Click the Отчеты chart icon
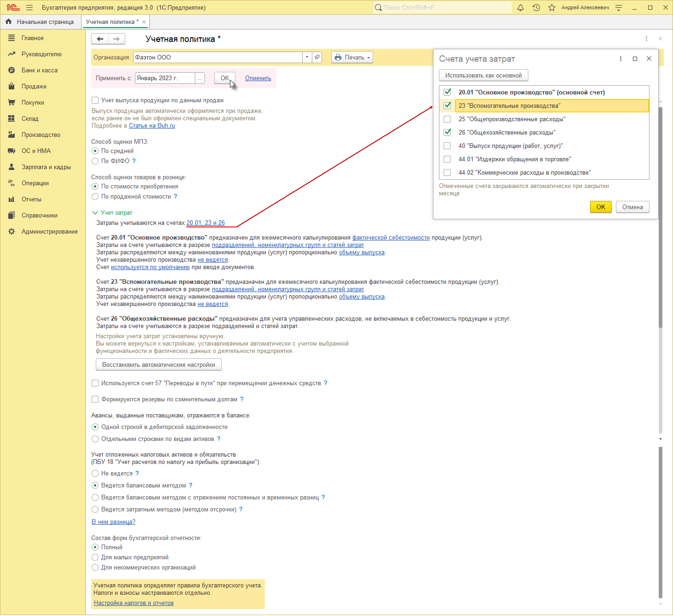Viewport: 673px width, 616px height. (12, 199)
